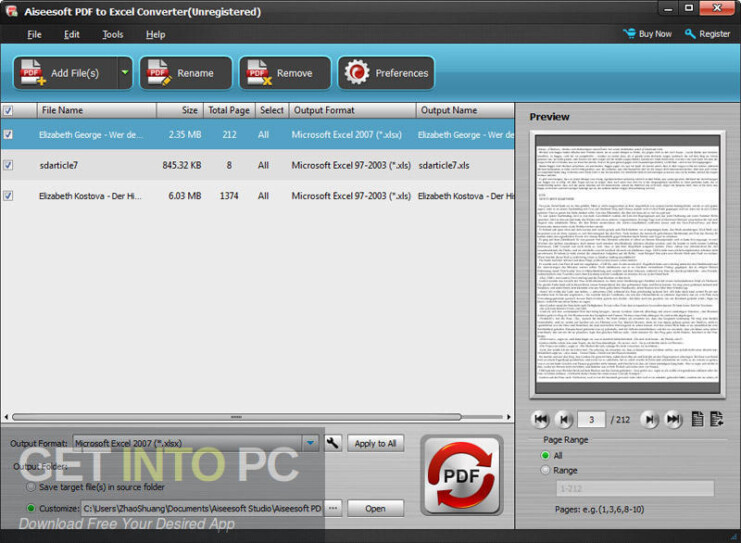Click the horizontal scrollbar of file list
This screenshot has height=543, width=741.
click(236, 417)
